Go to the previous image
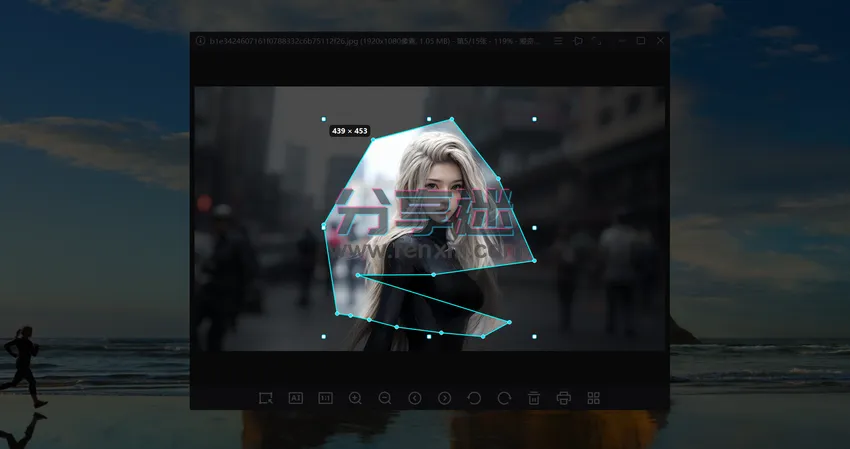The width and height of the screenshot is (850, 449). click(x=415, y=399)
